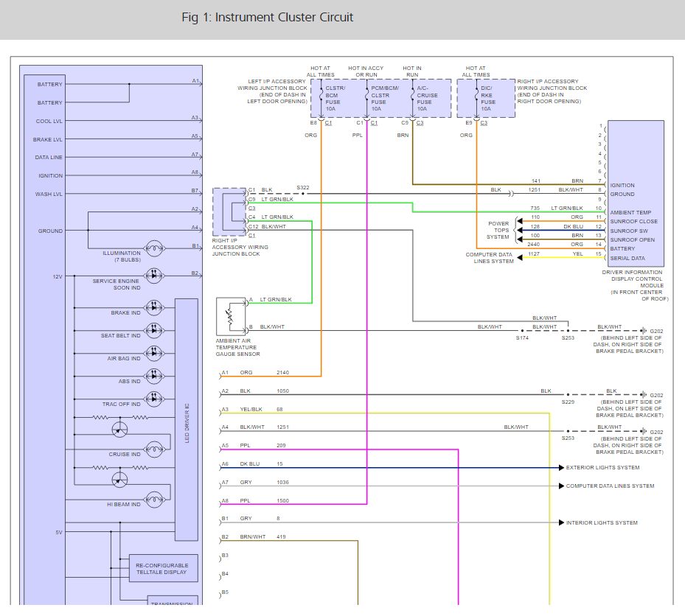
Task: Click the Fig 1 Instrument Cluster Circuit title
Action: point(268,17)
